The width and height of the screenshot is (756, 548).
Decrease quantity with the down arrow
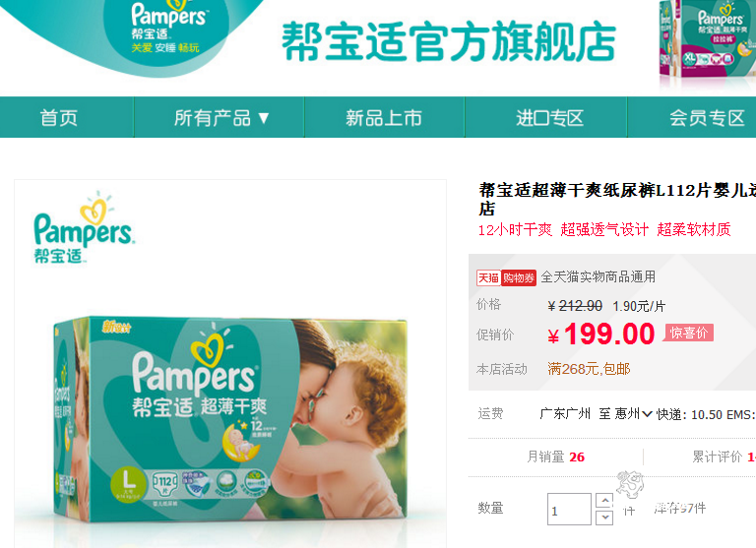[604, 518]
